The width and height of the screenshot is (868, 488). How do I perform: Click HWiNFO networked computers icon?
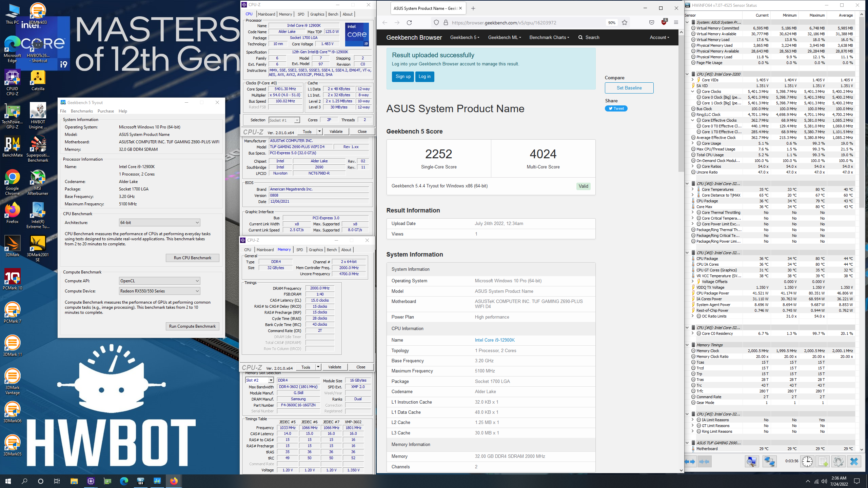[769, 462]
